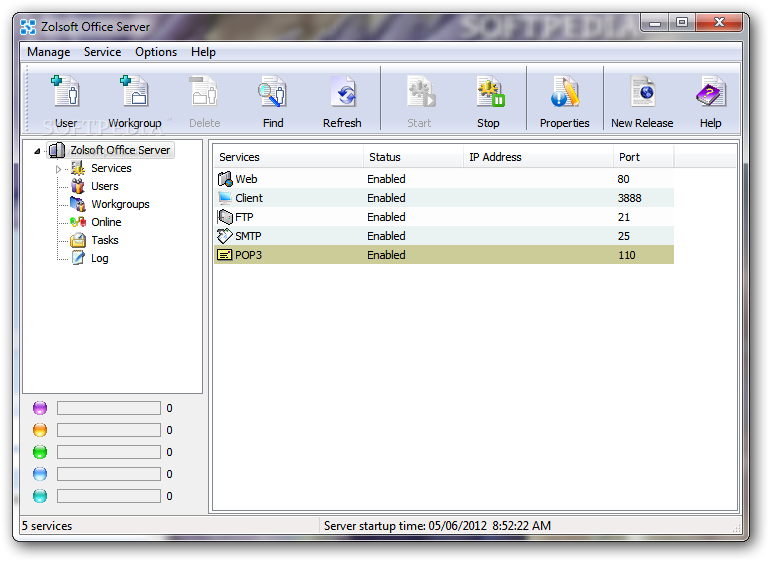770x562 pixels.
Task: Maximize the Zolsoft Office Server window
Action: click(682, 23)
